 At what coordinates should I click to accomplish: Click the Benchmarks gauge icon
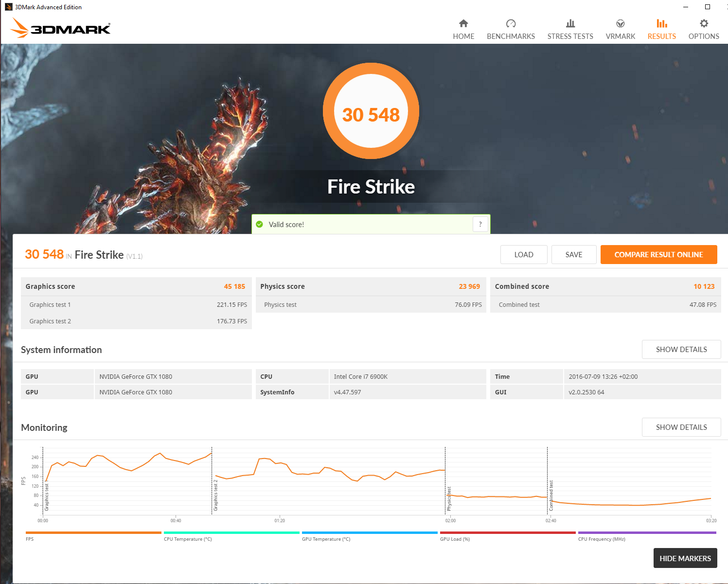[x=511, y=23]
